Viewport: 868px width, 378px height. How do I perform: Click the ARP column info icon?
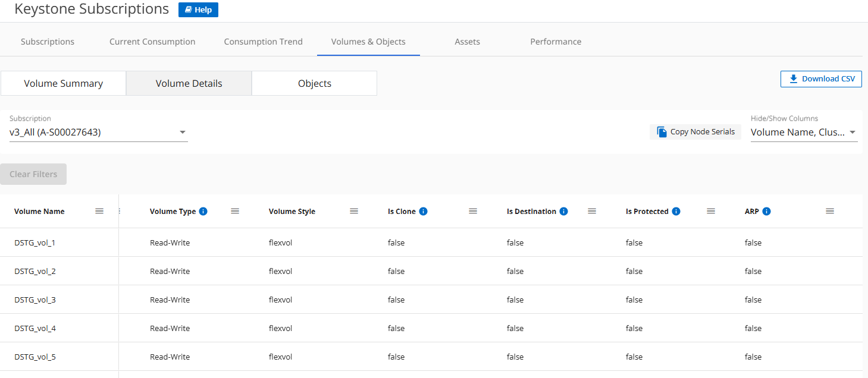[767, 212]
